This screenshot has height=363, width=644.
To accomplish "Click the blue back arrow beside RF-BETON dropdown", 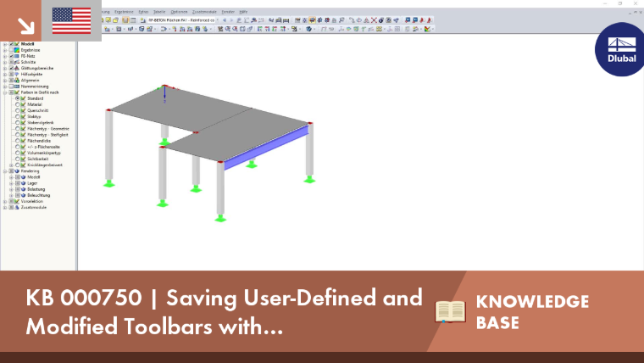I will tap(225, 20).
